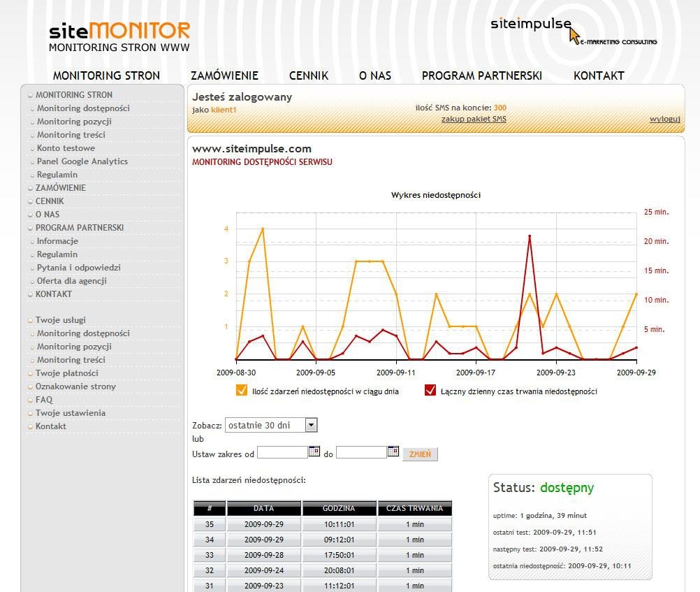Click the DATA column header

(264, 508)
